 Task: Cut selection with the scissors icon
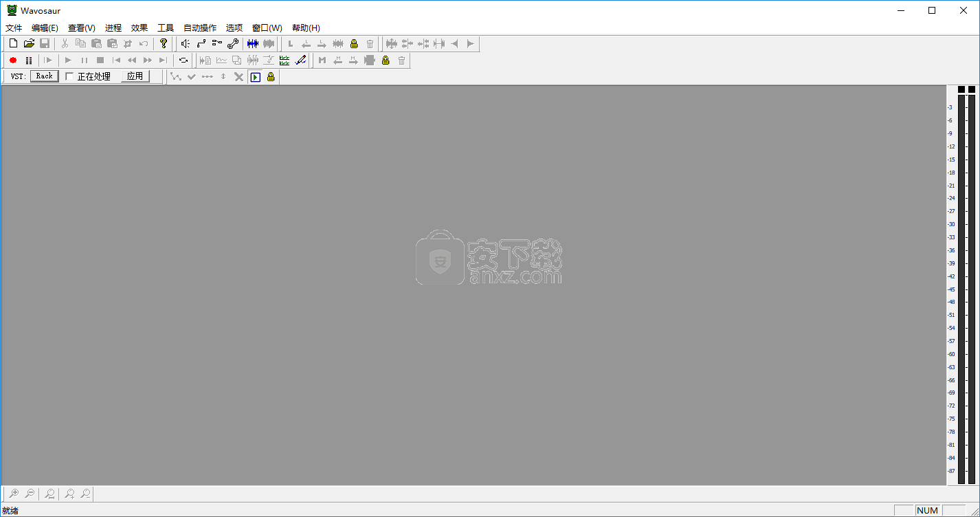[65, 44]
